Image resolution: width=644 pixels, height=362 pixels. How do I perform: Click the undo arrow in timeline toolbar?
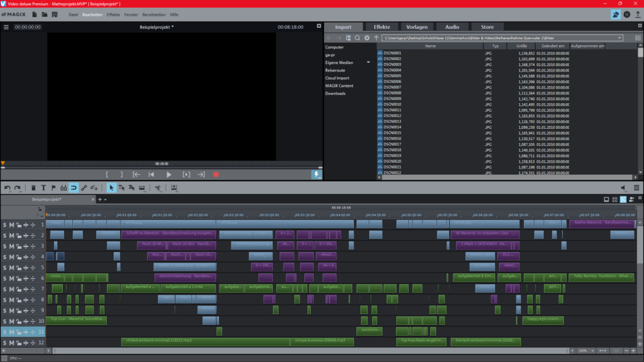click(x=8, y=187)
